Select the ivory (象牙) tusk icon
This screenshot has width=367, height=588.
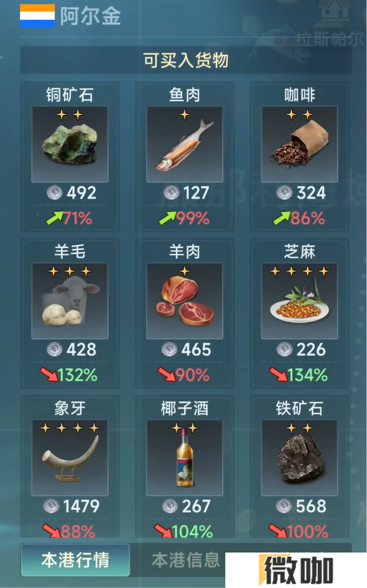[69, 457]
